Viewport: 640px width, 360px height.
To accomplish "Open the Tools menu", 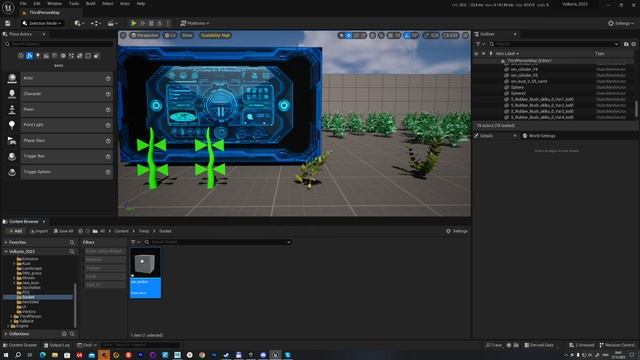I will [74, 4].
